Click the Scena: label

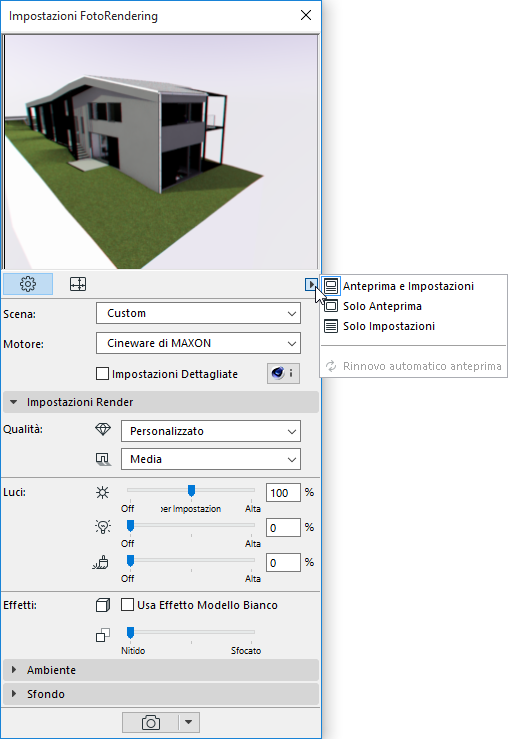pos(19,314)
